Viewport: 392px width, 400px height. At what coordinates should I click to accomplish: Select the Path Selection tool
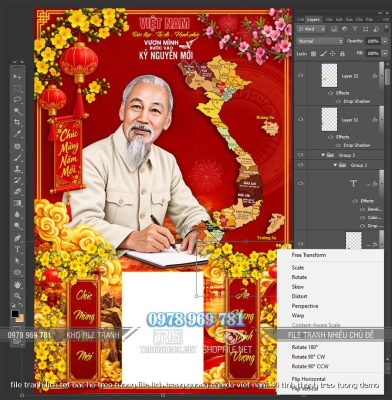17,261
